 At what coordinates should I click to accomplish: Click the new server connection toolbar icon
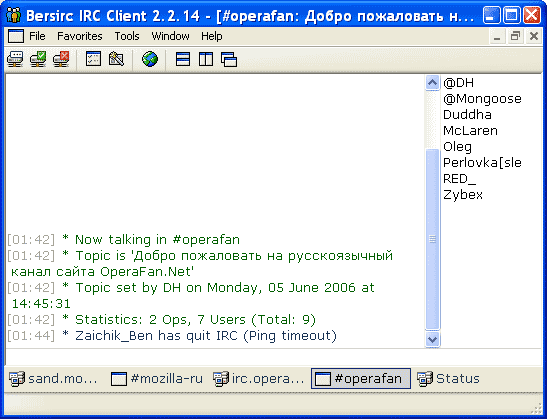point(15,59)
